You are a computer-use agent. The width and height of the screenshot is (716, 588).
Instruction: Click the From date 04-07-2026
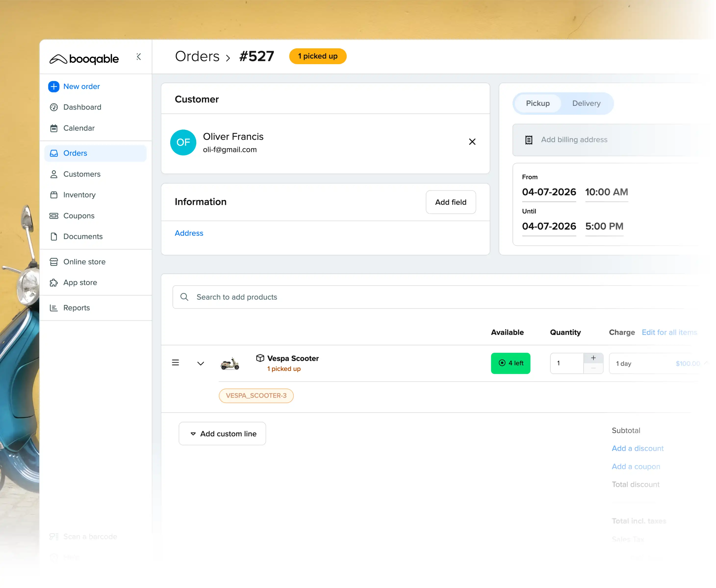coord(549,192)
